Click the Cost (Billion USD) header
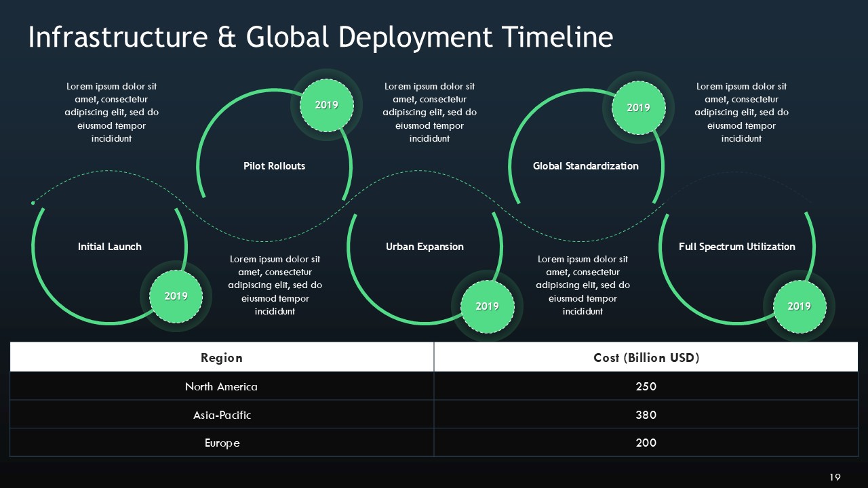 (x=646, y=357)
